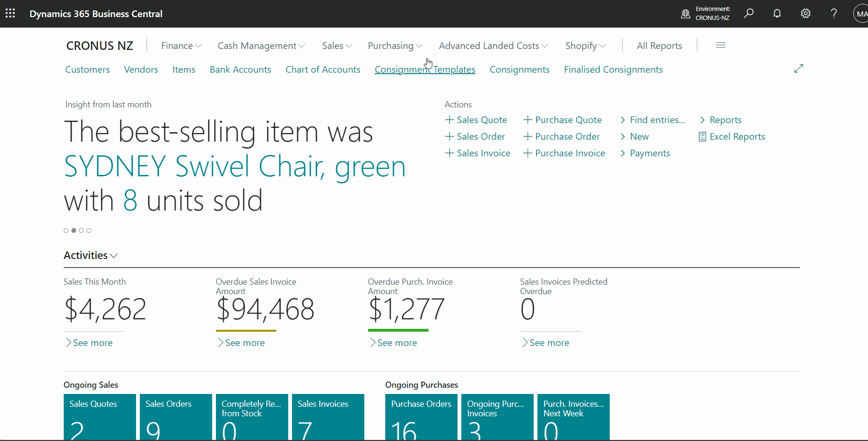
Task: Open All Reports
Action: pos(659,46)
